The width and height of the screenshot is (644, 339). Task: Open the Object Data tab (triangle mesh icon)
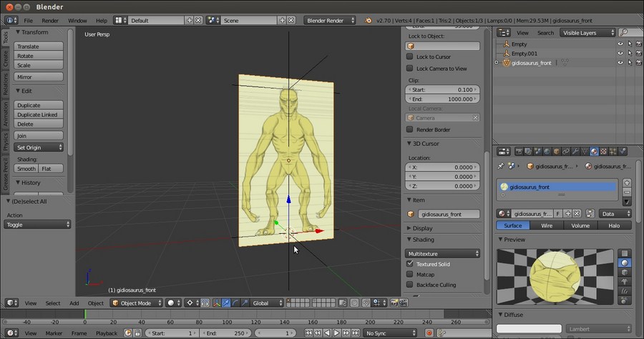[x=585, y=152]
